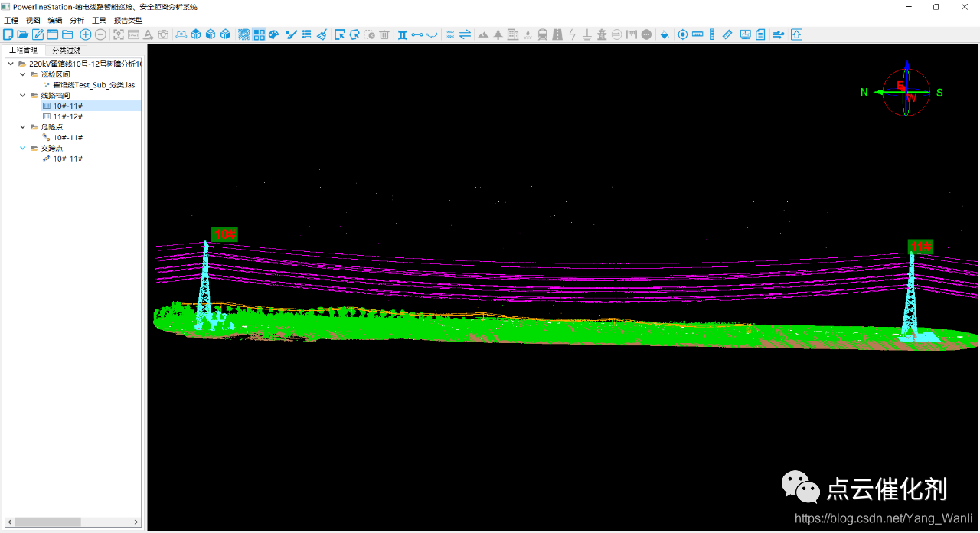The image size is (980, 533).
Task: Click the color palette icon
Action: tap(273, 34)
